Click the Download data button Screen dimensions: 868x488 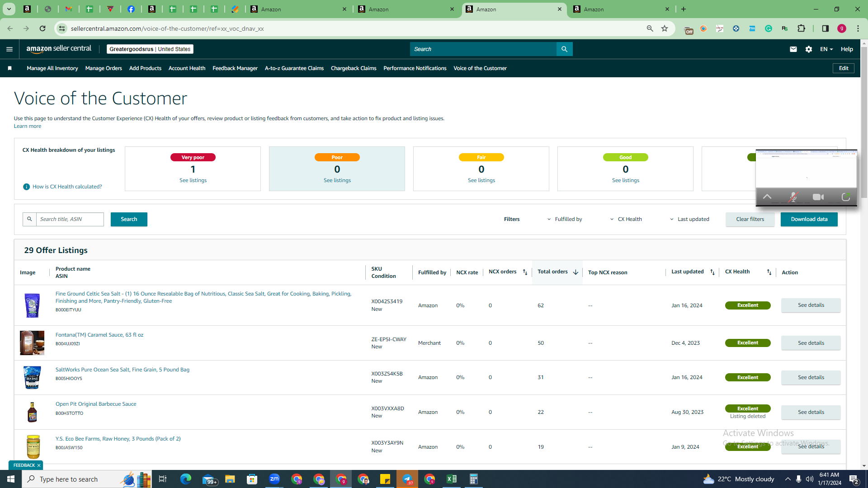tap(809, 219)
